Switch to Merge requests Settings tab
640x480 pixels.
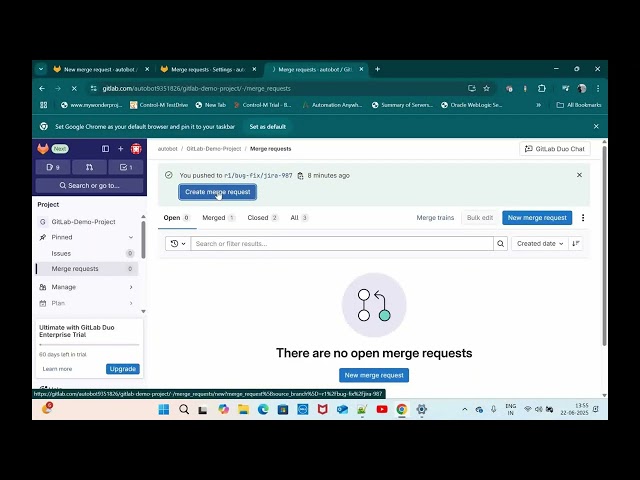coord(209,70)
